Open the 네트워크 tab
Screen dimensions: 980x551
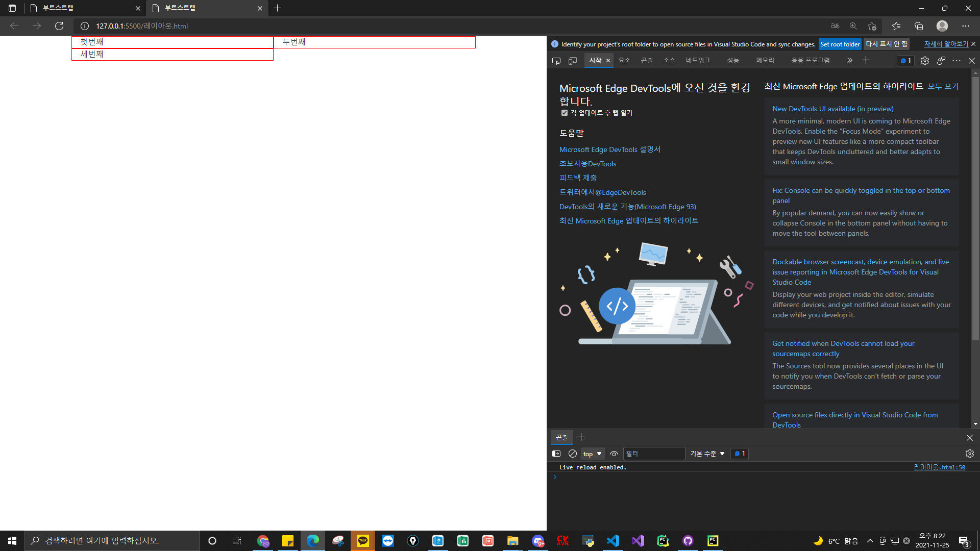coord(697,60)
